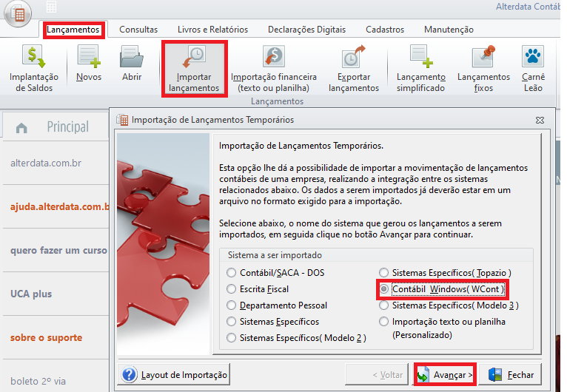Open the boleto 2º via link

38,382
